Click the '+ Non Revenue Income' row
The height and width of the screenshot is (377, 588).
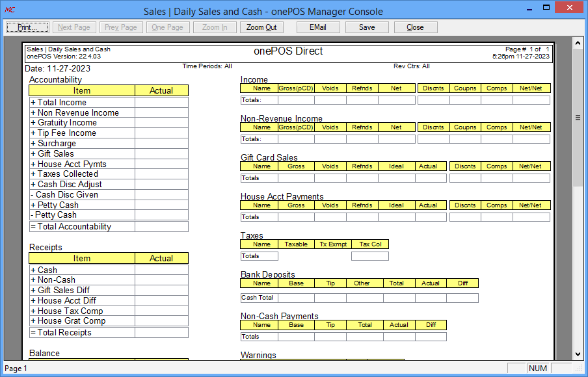click(109, 113)
